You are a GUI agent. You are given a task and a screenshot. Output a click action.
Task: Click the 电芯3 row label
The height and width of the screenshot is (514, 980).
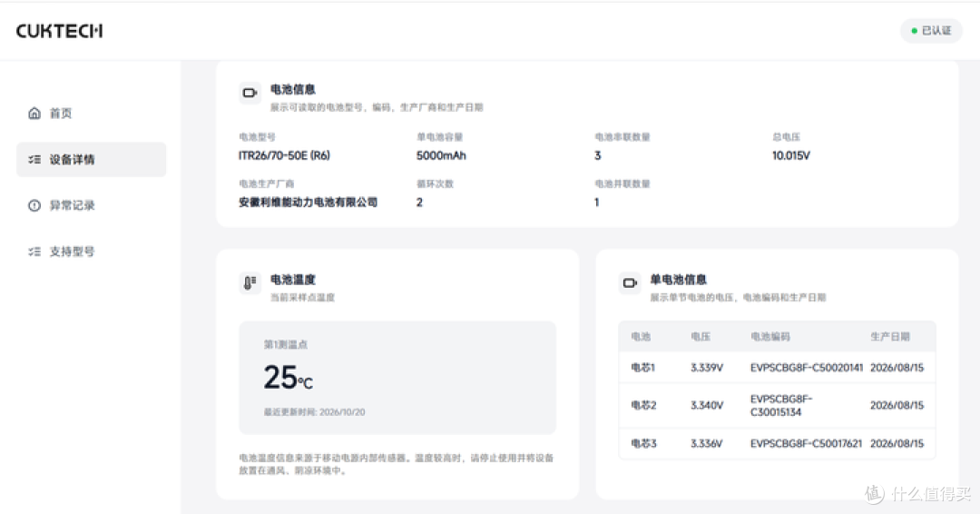pyautogui.click(x=643, y=443)
